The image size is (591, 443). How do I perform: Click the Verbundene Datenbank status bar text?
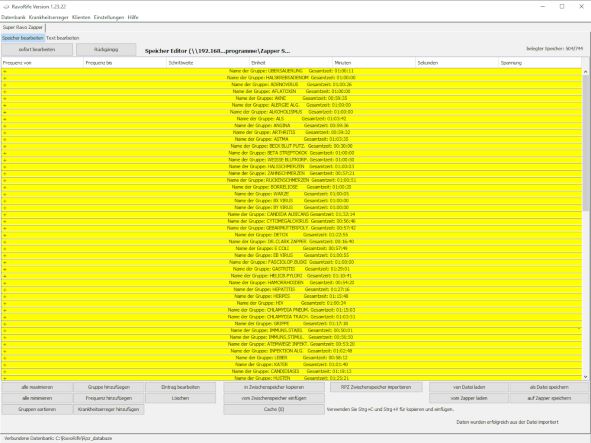tap(58, 438)
